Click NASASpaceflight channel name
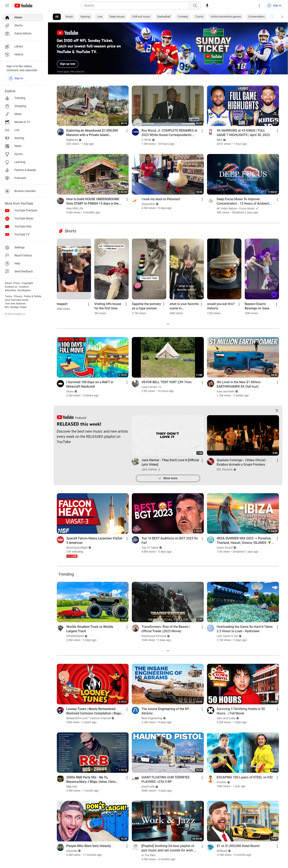The image size is (288, 868). point(77,548)
